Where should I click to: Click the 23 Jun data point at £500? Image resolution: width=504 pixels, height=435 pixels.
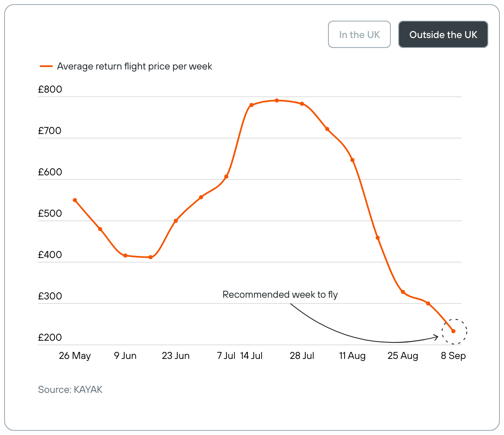click(176, 221)
